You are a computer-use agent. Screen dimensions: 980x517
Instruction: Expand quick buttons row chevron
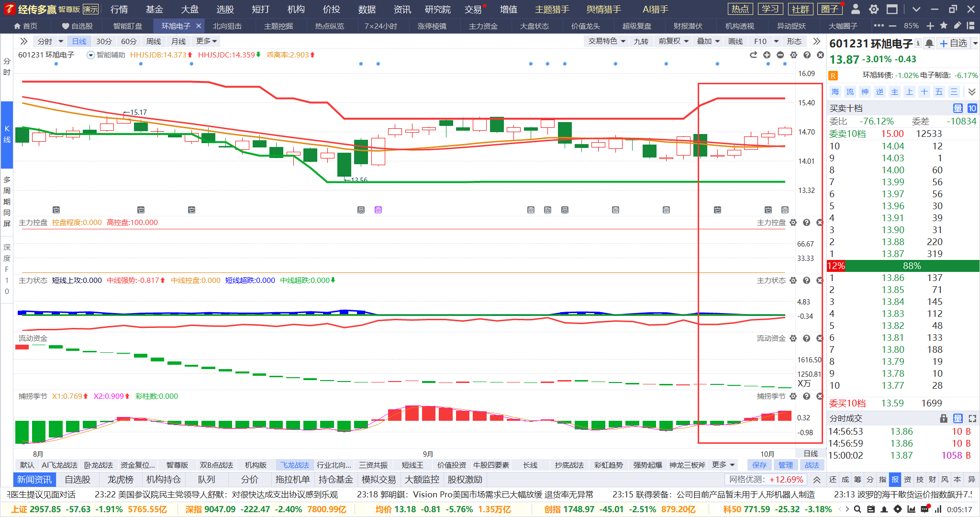972,92
